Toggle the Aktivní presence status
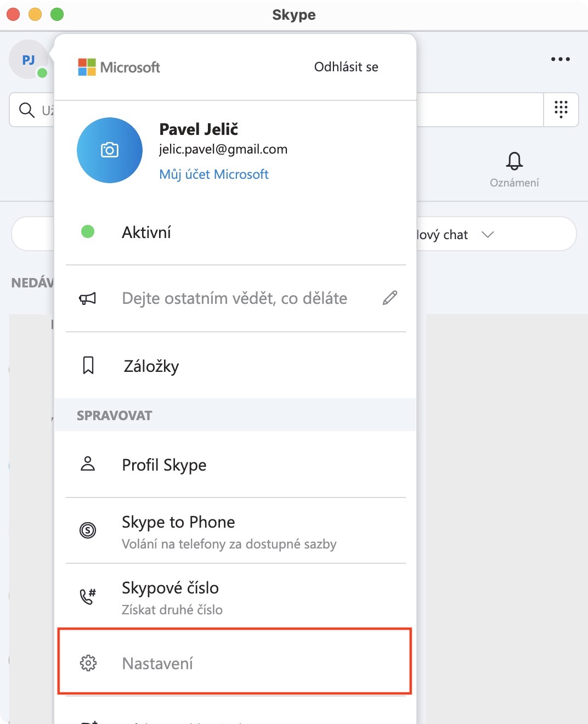This screenshot has height=724, width=588. (x=146, y=232)
